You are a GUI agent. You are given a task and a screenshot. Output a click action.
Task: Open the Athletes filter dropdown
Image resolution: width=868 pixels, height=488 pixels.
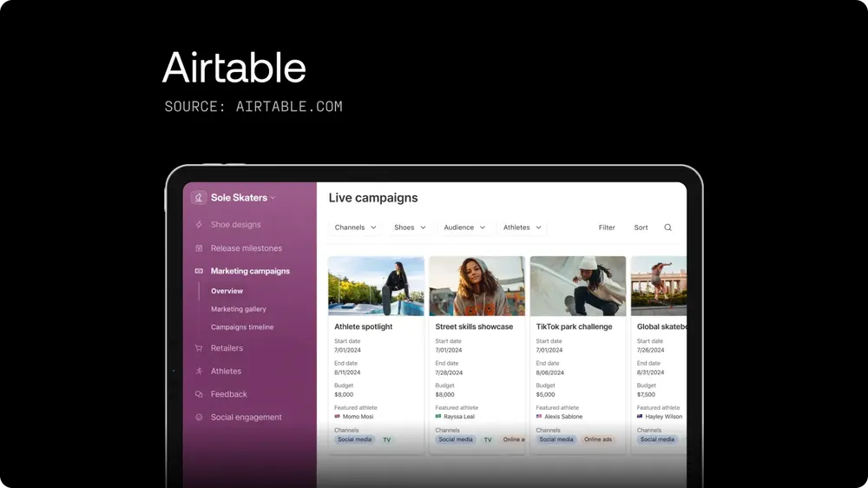click(x=523, y=228)
